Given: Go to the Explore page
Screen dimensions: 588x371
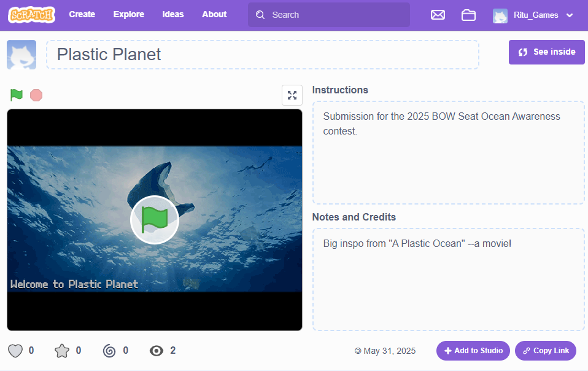Looking at the screenshot, I should pos(129,14).
